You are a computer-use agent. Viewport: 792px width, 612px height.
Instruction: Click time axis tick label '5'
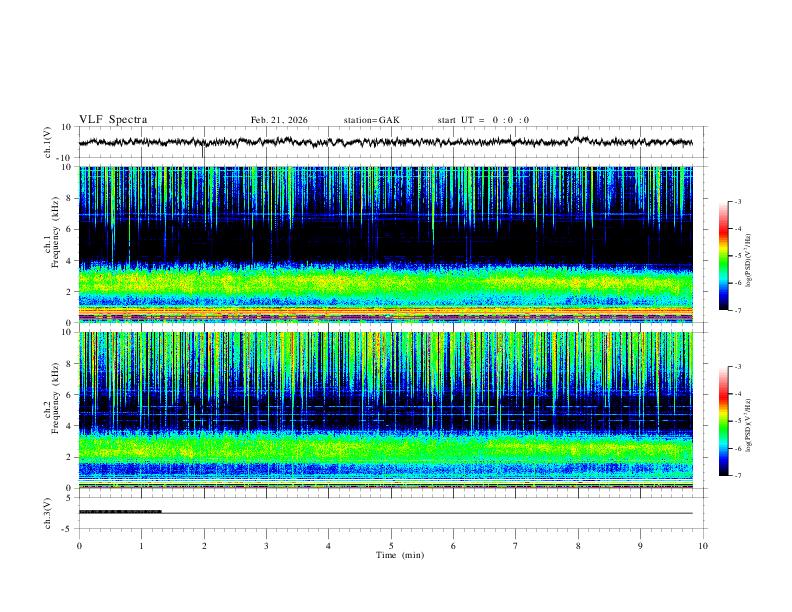[x=391, y=546]
